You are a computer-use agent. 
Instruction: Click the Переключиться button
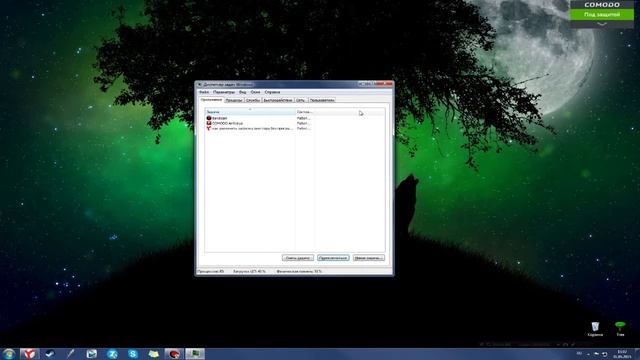point(333,258)
